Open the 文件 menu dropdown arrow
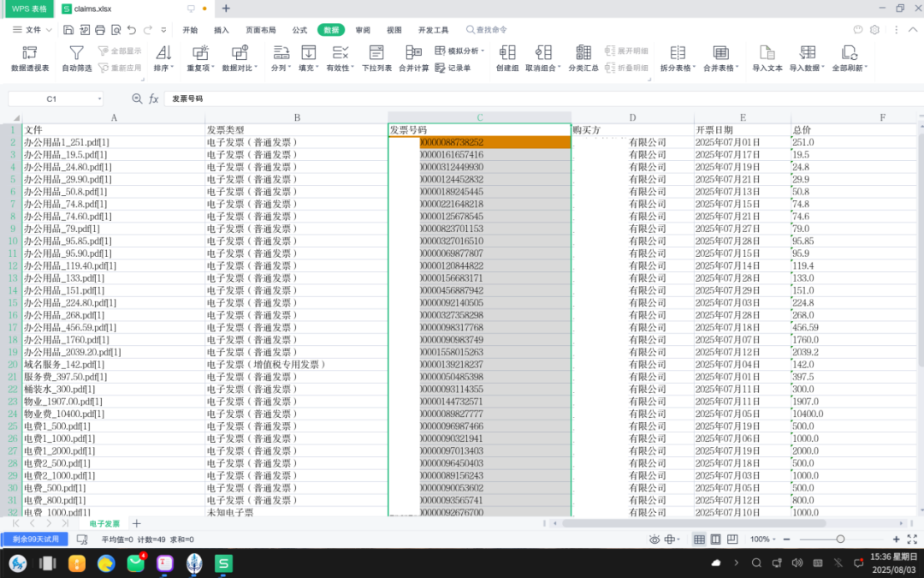 (x=49, y=29)
